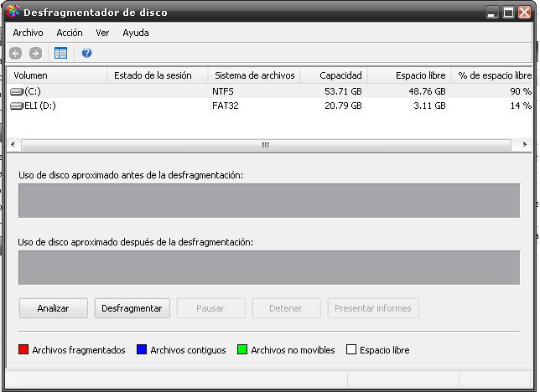The image size is (540, 392).
Task: Click the Espacio libre column header
Action: (409, 75)
